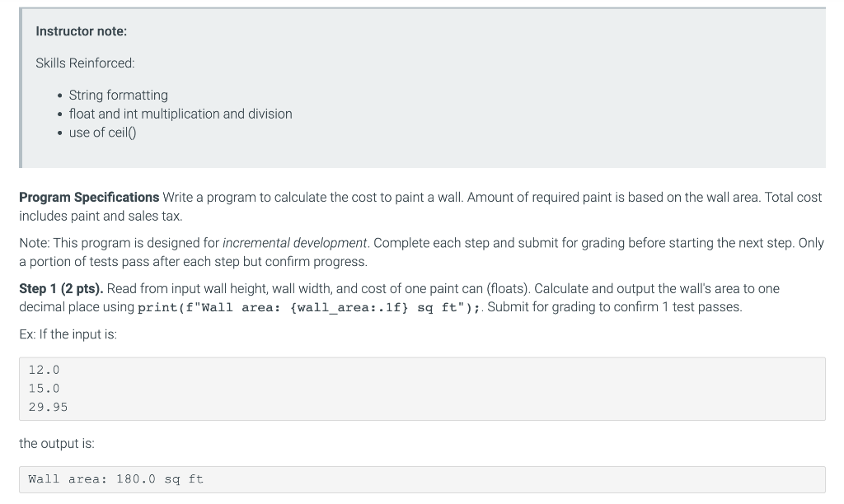Viewport: 844px width, 504px height.
Task: Click the bold "Program Specifications" text
Action: (x=89, y=198)
